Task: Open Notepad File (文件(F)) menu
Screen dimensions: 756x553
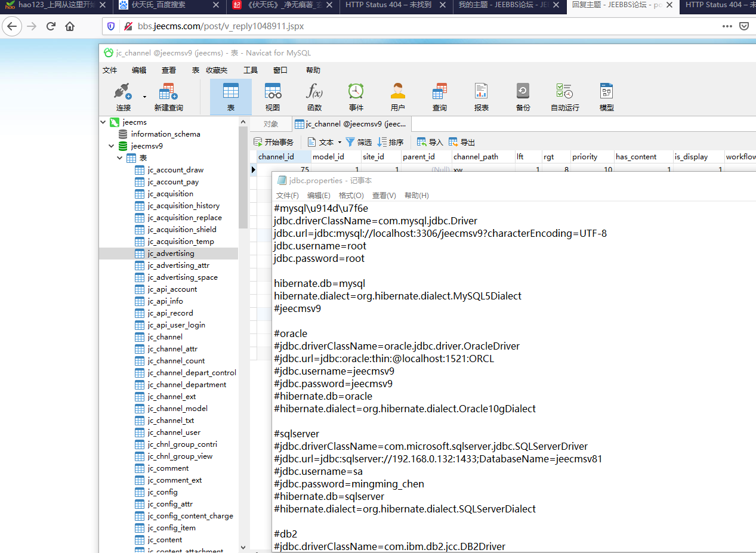Action: coord(287,196)
